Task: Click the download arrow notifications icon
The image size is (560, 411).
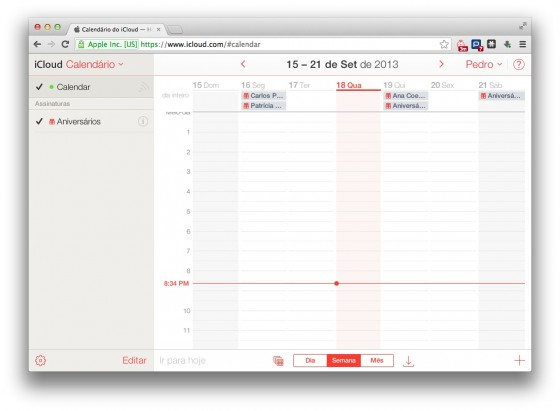Action: click(x=408, y=361)
